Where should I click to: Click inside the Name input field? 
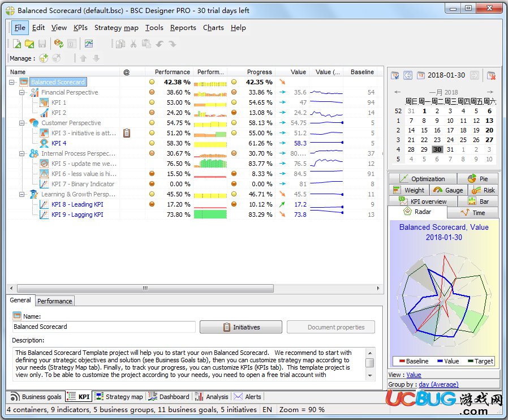click(x=104, y=327)
